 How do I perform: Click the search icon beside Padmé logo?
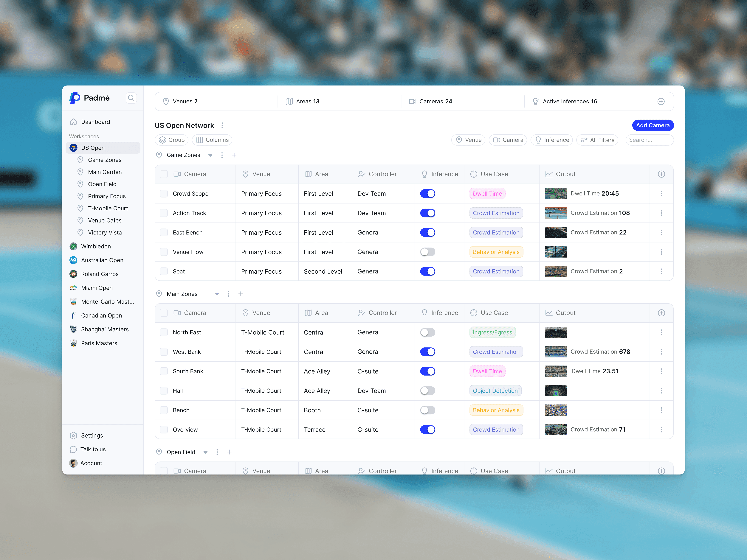131,98
